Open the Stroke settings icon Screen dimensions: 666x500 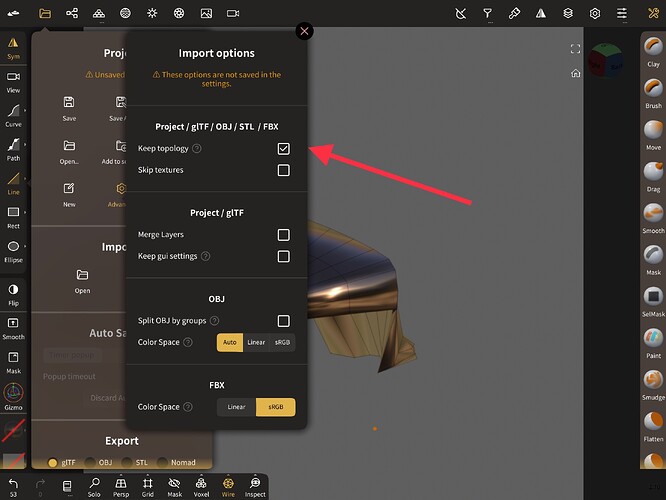pyautogui.click(x=460, y=14)
